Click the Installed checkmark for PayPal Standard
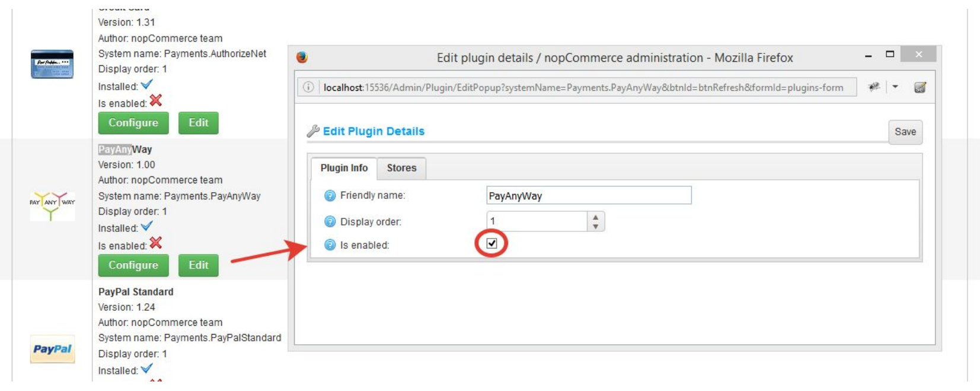The image size is (980, 391). 146,369
